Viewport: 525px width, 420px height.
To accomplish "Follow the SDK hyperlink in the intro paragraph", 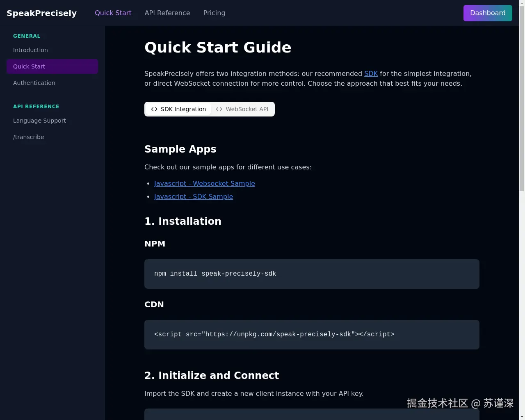I will click(371, 73).
